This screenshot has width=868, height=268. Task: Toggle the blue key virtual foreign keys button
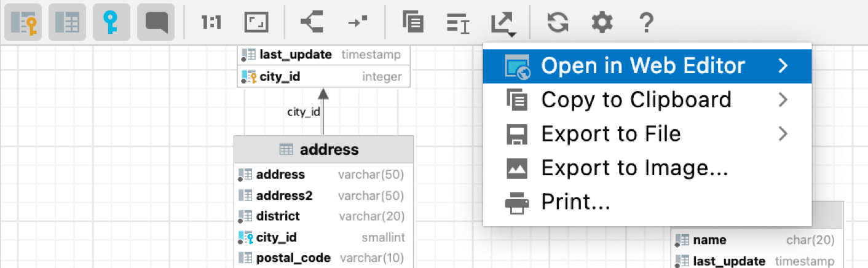(x=112, y=23)
